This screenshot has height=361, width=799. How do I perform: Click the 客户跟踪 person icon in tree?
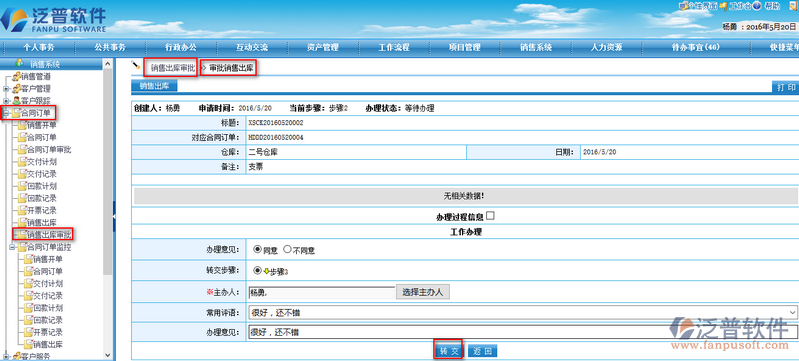[x=16, y=100]
